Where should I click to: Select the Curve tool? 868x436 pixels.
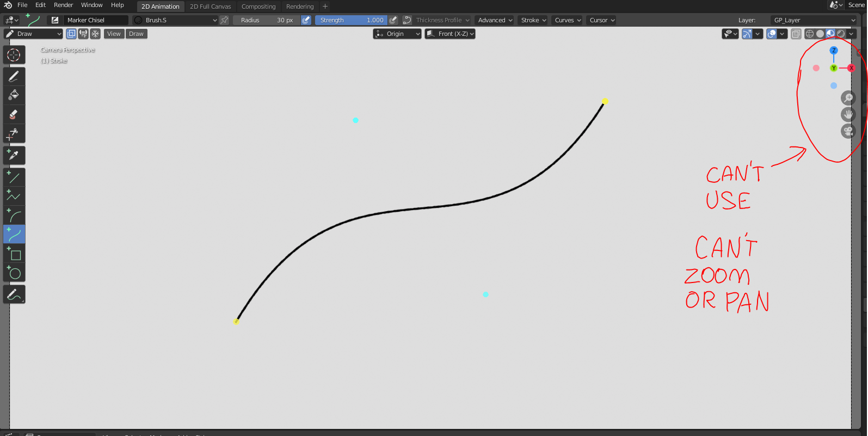click(14, 235)
